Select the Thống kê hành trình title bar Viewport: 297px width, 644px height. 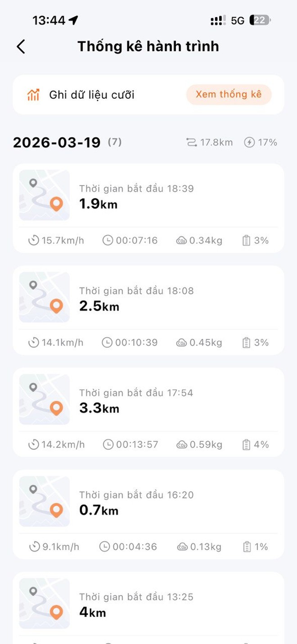pos(148,46)
